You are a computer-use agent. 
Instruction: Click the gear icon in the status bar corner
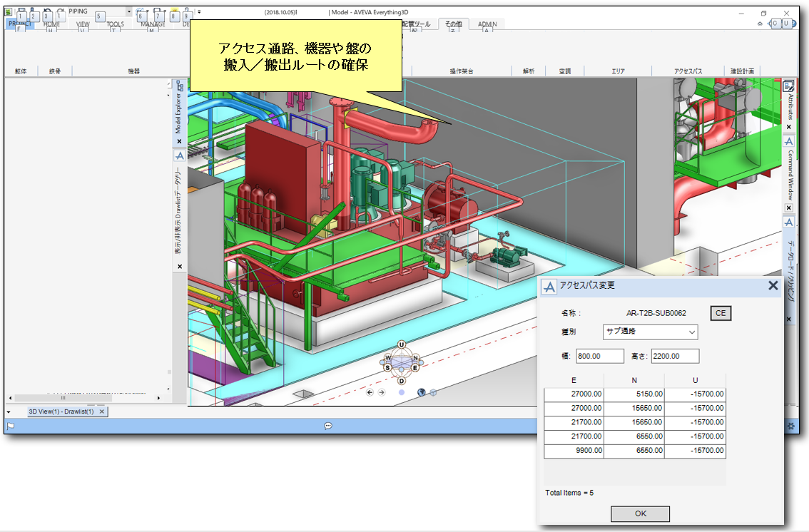(790, 424)
